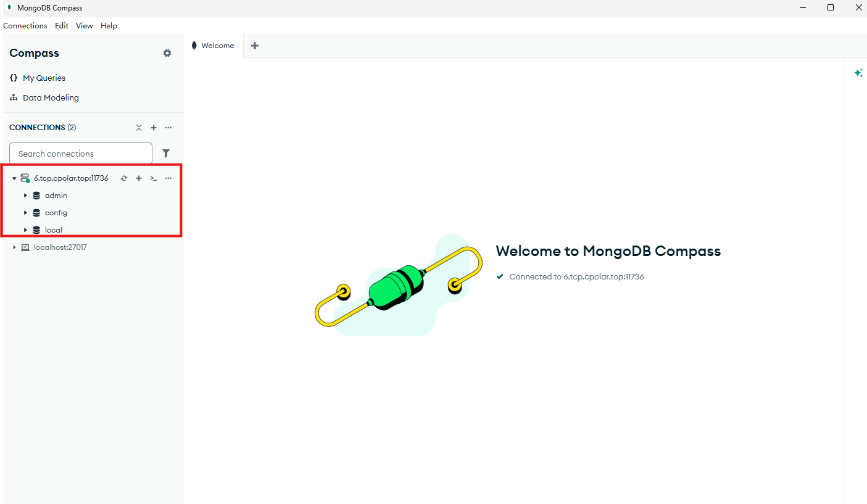Open the AI assistant sparkle icon
867x504 pixels.
pyautogui.click(x=858, y=73)
